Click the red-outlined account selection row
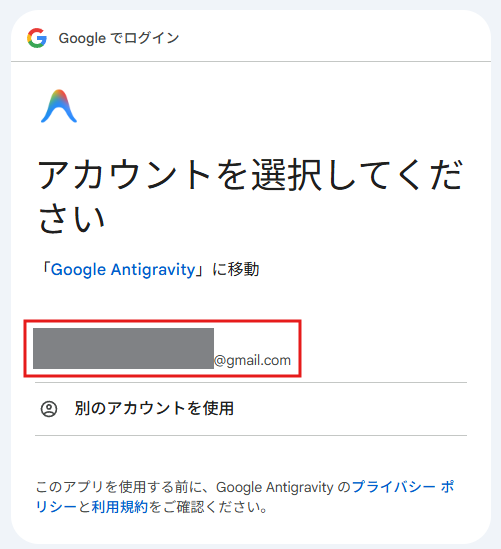This screenshot has height=549, width=501. [162, 348]
